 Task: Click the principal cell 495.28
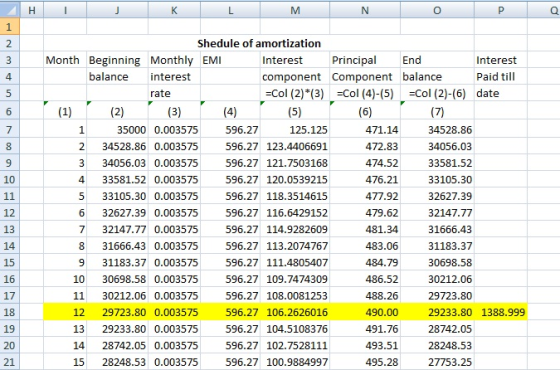pyautogui.click(x=365, y=362)
